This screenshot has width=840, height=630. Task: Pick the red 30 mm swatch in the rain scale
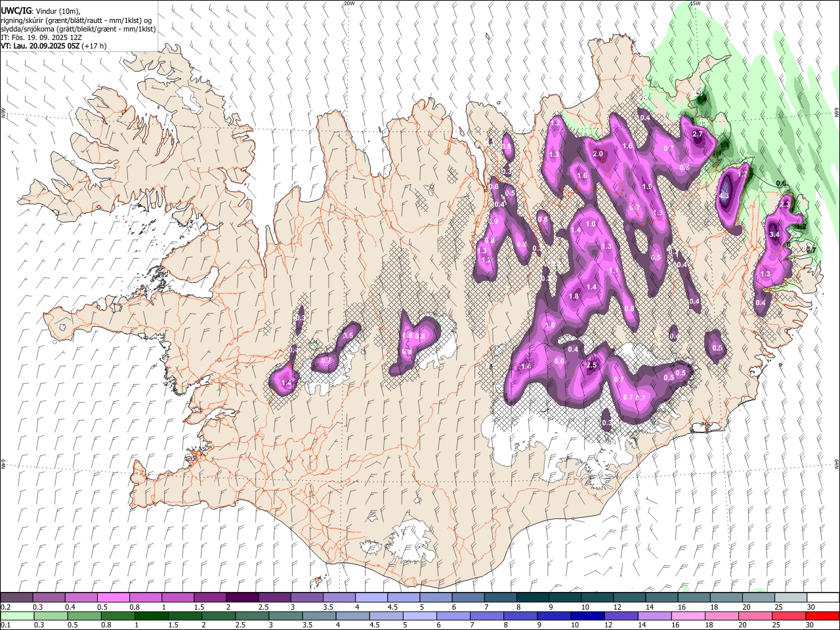822,616
